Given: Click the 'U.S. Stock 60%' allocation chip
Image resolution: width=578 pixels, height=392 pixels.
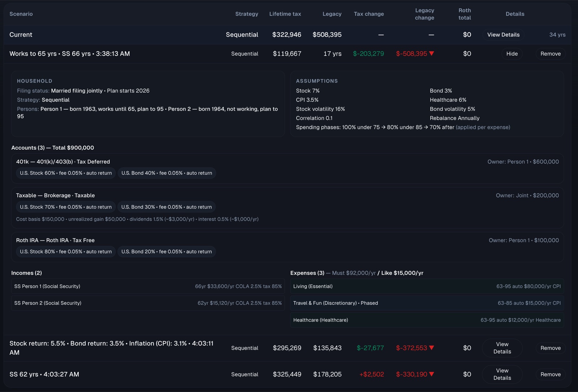Looking at the screenshot, I should (66, 173).
